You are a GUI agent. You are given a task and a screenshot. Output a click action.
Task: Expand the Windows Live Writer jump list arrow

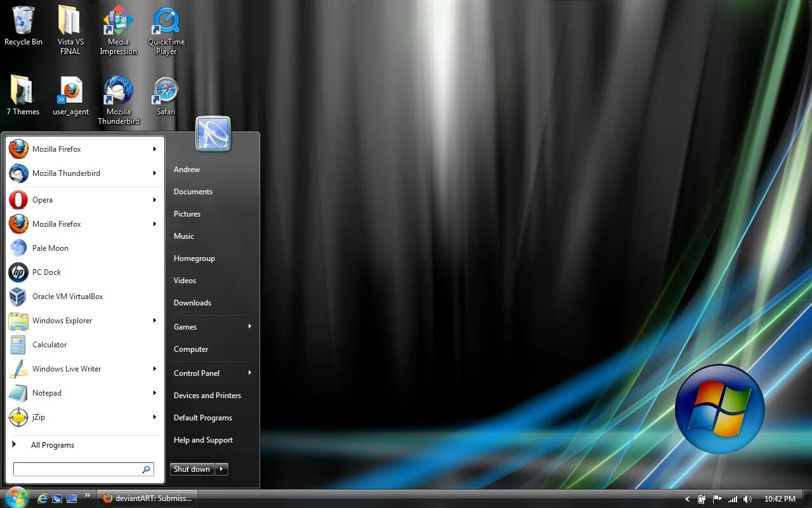[x=154, y=369]
